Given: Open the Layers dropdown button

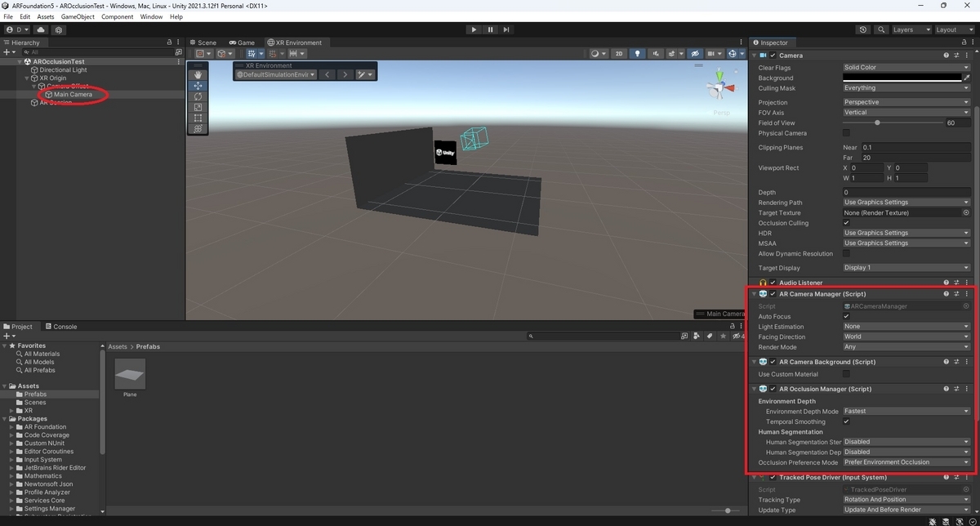Looking at the screenshot, I should 910,29.
